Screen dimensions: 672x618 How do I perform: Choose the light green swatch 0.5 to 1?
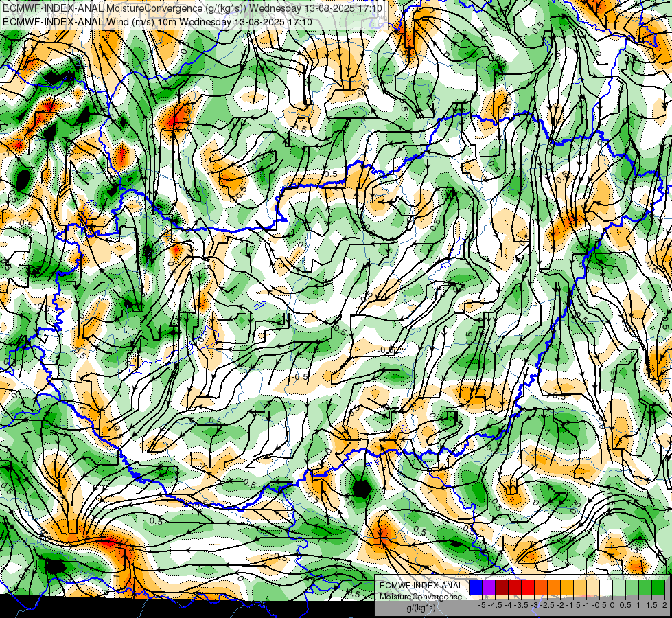632,587
